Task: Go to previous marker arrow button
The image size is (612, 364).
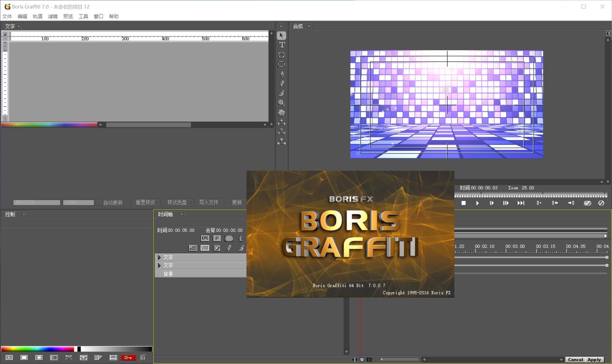Action: (555, 203)
